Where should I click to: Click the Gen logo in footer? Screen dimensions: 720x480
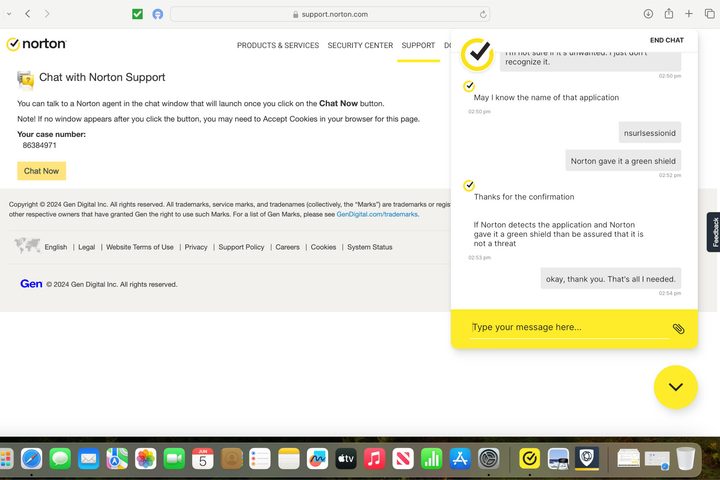coord(31,284)
